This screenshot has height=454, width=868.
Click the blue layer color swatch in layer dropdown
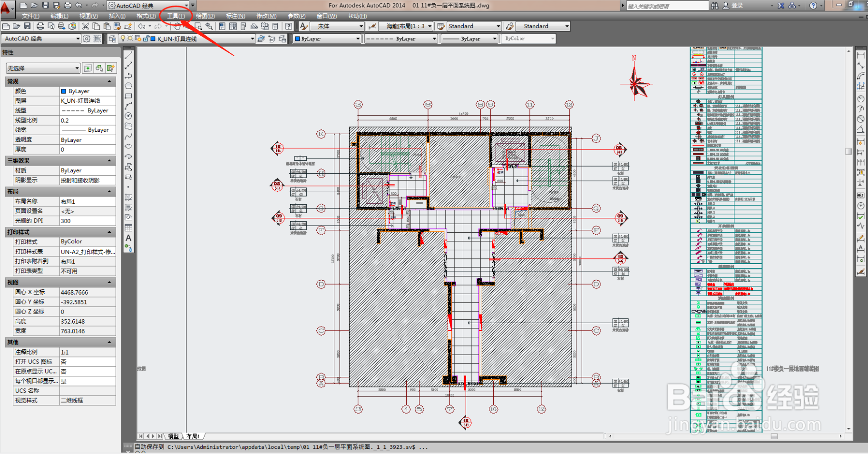point(153,39)
